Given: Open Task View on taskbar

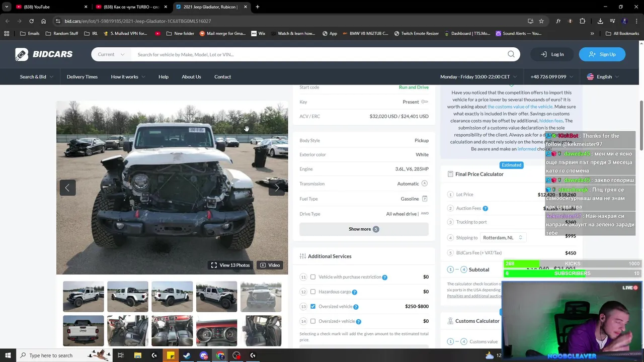Looking at the screenshot, I should pyautogui.click(x=121, y=355).
